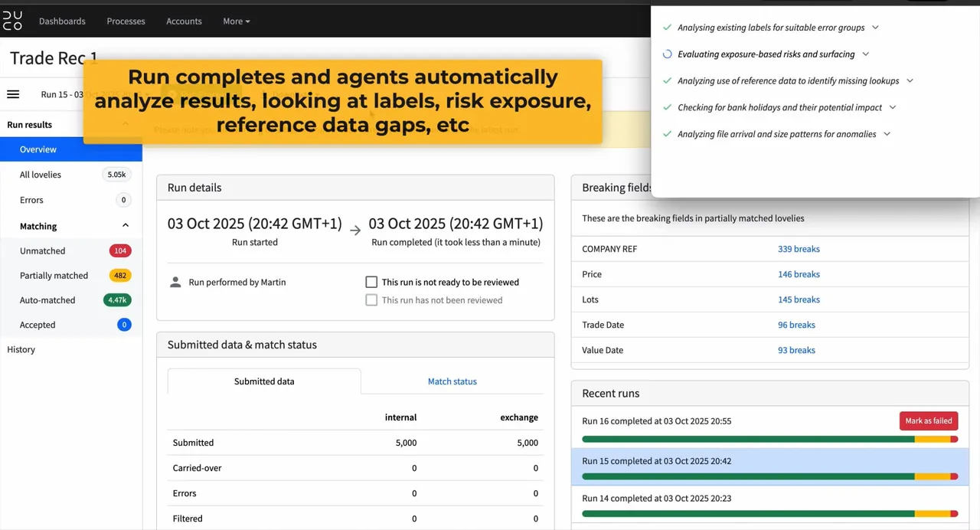Click the Submitted exchange value 5,000
The width and height of the screenshot is (980, 530).
(528, 443)
